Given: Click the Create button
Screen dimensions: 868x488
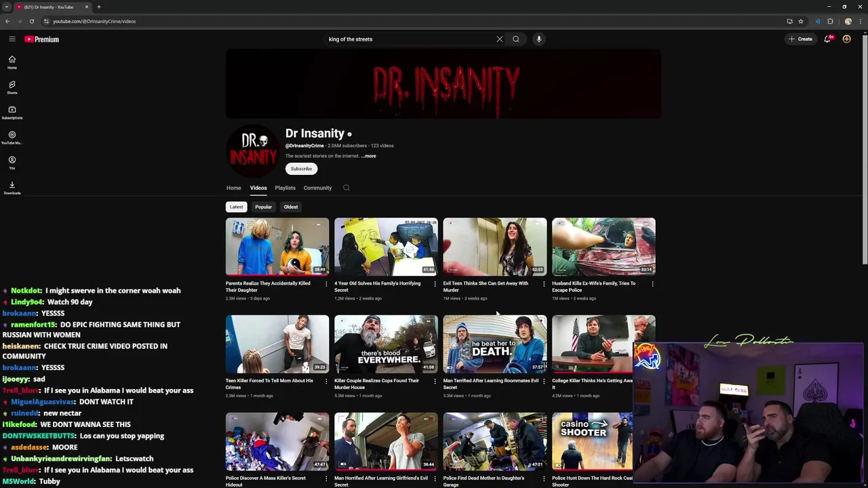Looking at the screenshot, I should (800, 39).
